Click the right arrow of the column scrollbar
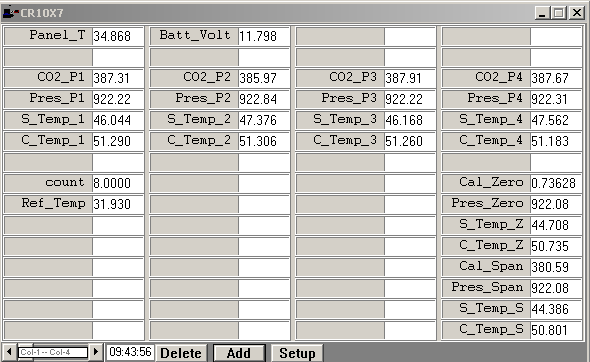The height and width of the screenshot is (362, 590). [96, 352]
